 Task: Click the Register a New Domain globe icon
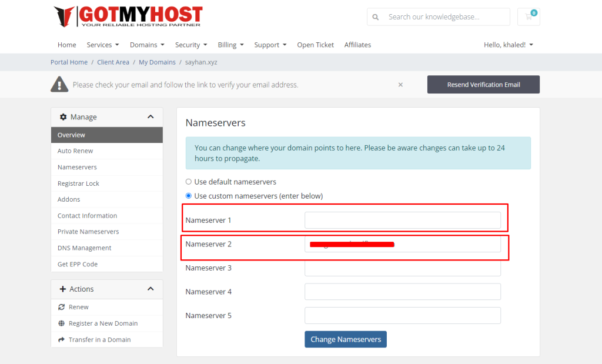pyautogui.click(x=62, y=323)
